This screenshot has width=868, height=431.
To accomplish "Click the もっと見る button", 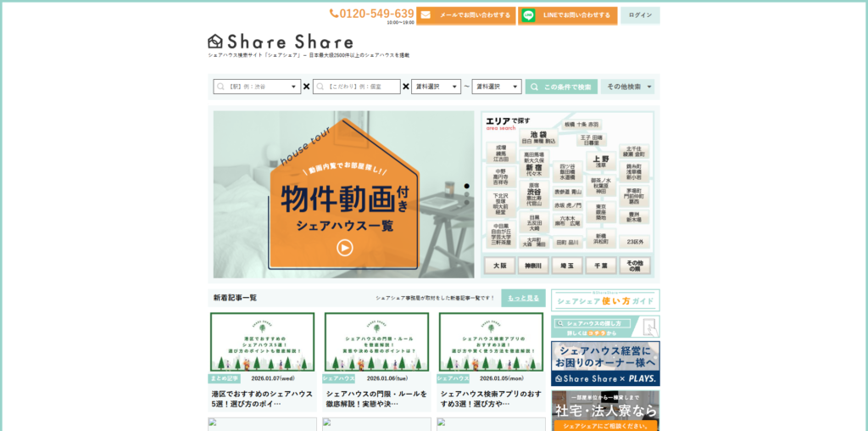I will pyautogui.click(x=523, y=298).
